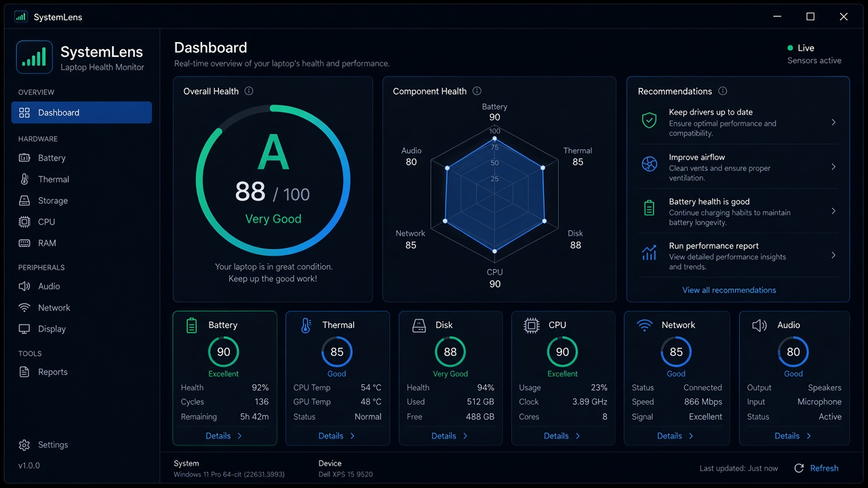
Task: Expand the Improve airflow recommendation chevron
Action: point(833,167)
